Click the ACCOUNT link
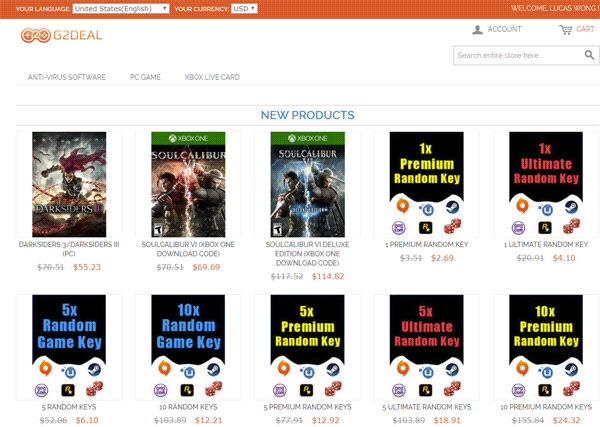 tap(504, 29)
